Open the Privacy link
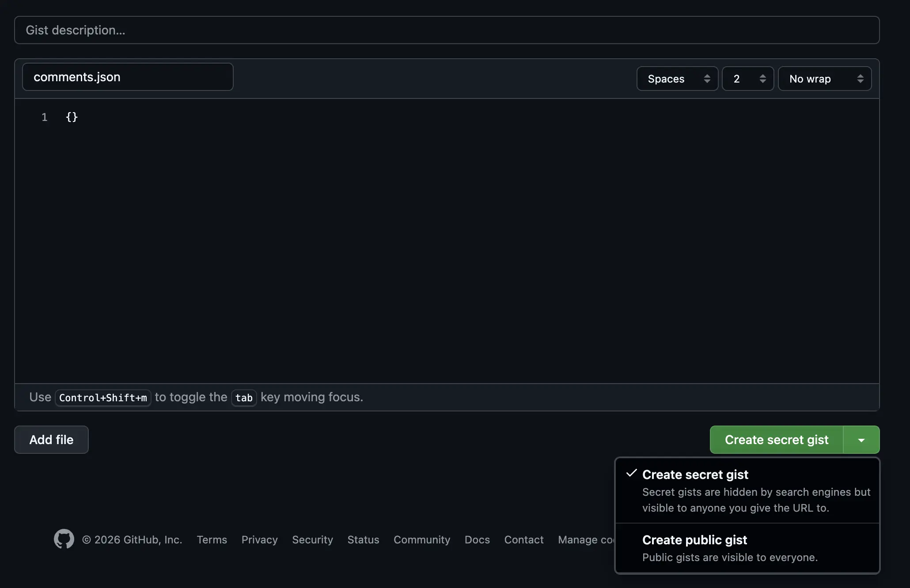 click(x=259, y=539)
